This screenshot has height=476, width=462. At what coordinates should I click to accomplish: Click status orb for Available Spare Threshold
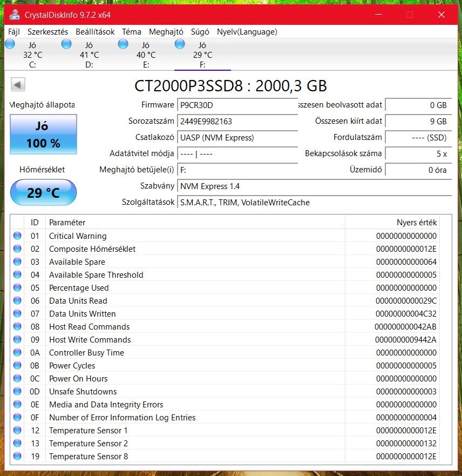[17, 274]
